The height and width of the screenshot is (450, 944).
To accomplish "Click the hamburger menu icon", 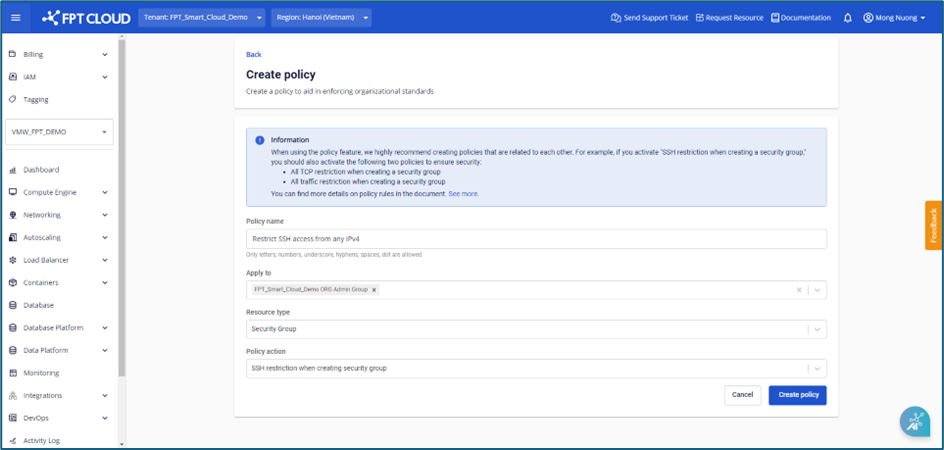I will click(x=17, y=17).
